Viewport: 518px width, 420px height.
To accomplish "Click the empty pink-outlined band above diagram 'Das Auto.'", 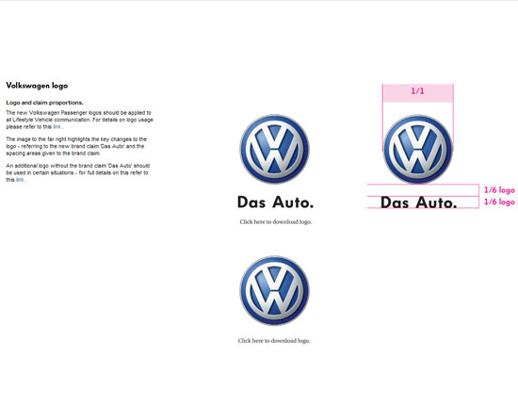I will click(x=423, y=190).
